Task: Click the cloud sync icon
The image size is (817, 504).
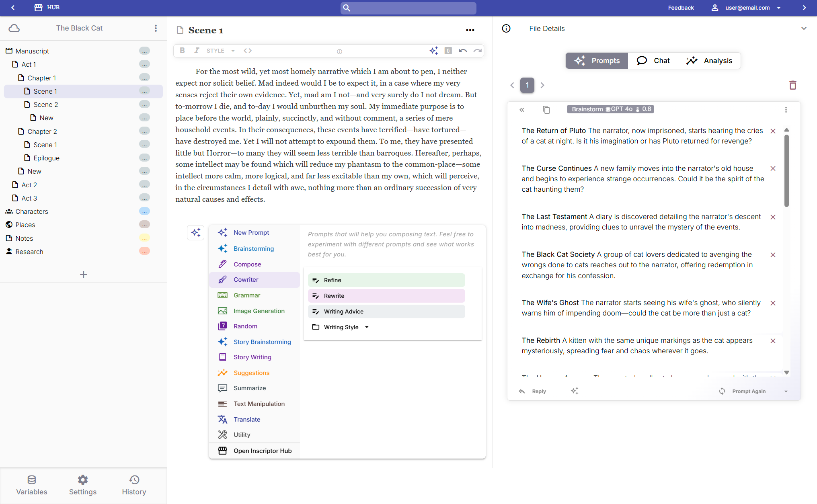Action: [14, 28]
